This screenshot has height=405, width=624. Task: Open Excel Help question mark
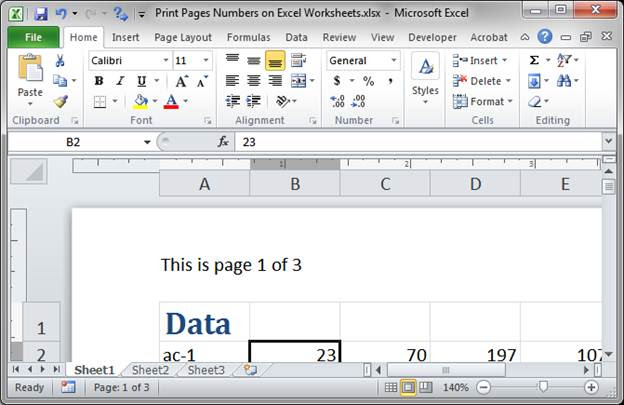[x=544, y=37]
